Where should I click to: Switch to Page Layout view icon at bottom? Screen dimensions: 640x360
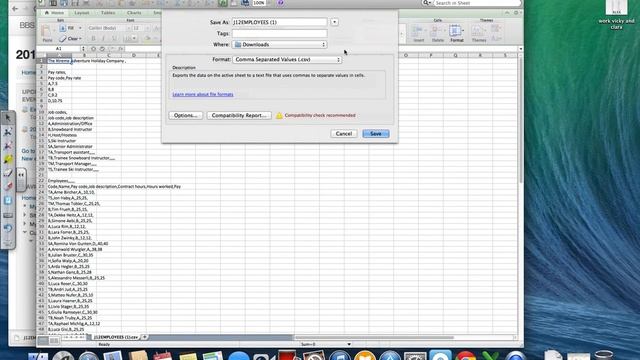(53, 340)
